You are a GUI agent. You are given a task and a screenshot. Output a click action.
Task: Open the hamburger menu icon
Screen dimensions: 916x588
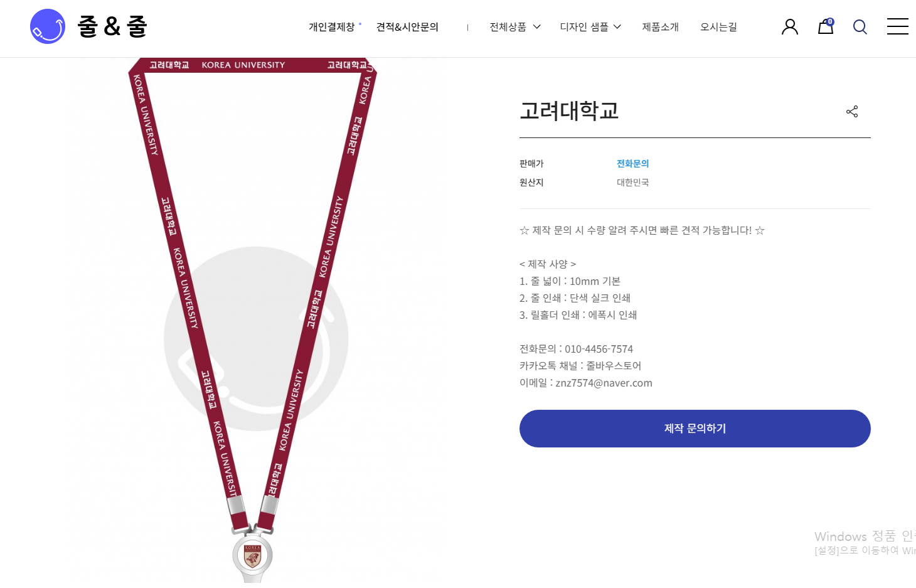point(898,26)
